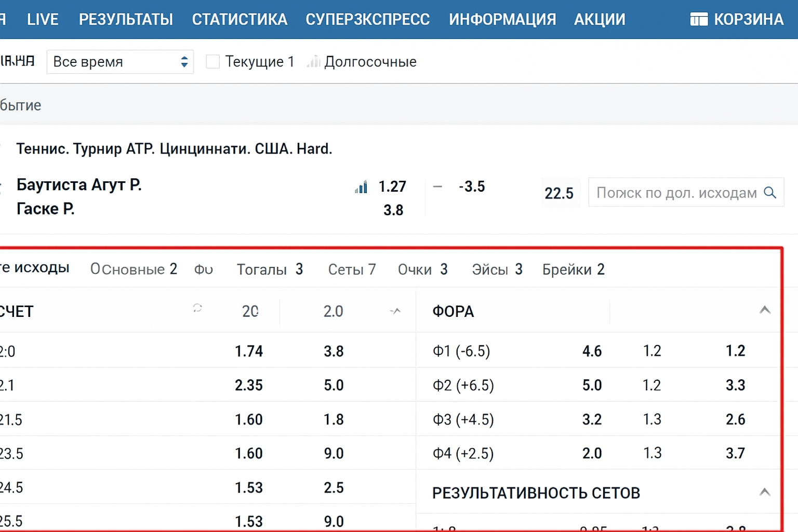The width and height of the screenshot is (798, 532).
Task: Click the search magnifier icon
Action: click(770, 193)
